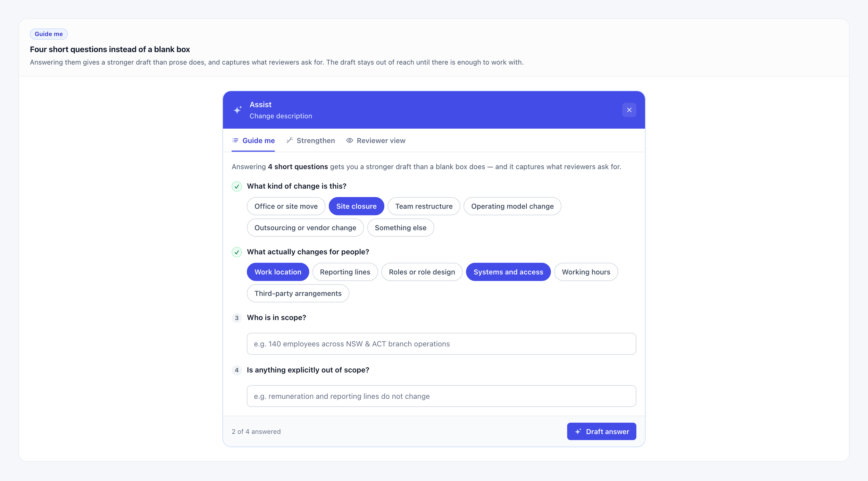
Task: Choose the Something else option
Action: (x=400, y=228)
